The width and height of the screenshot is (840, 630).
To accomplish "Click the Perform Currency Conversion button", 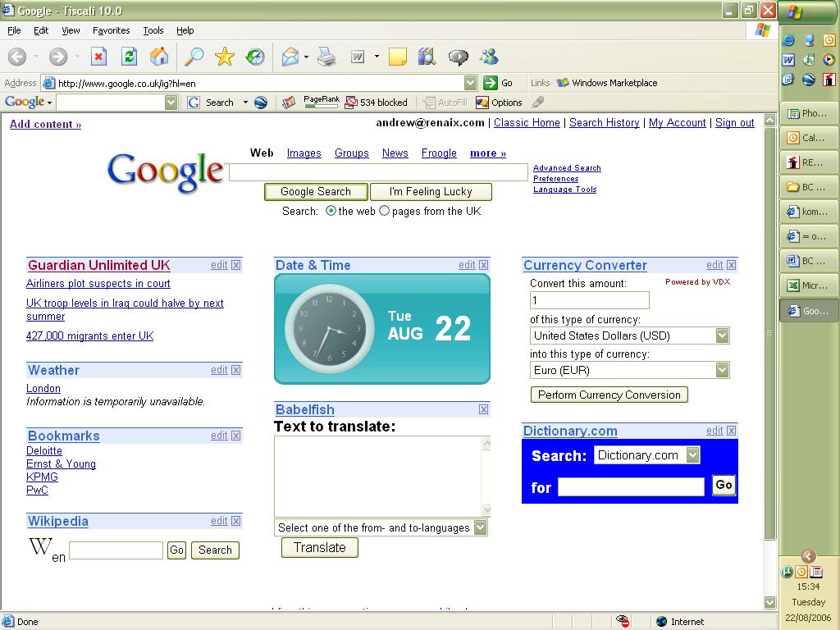I will pyautogui.click(x=609, y=395).
